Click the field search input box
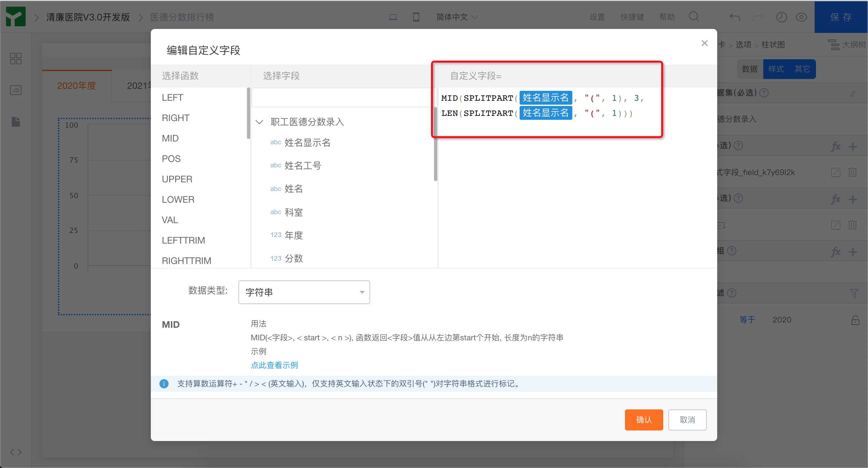 (343, 98)
